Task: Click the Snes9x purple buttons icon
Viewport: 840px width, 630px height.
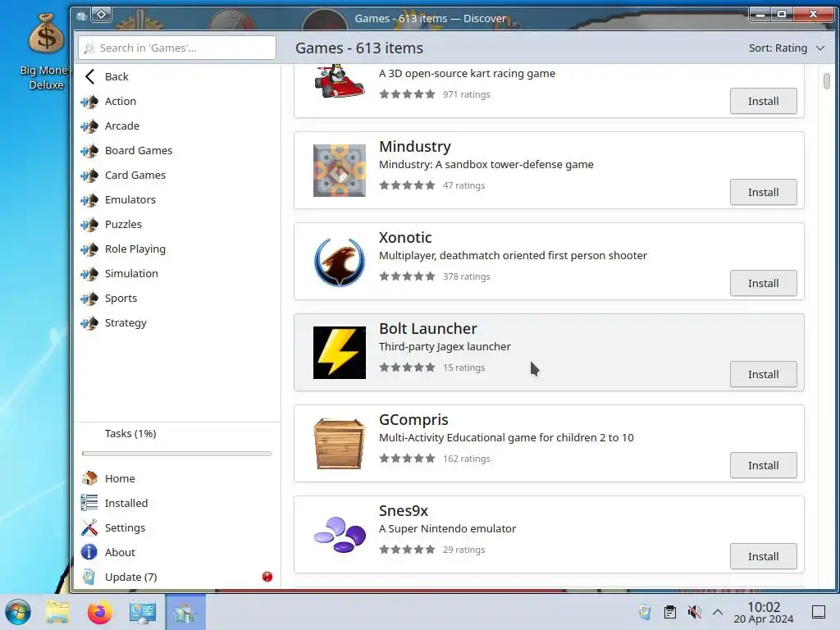Action: pyautogui.click(x=340, y=535)
